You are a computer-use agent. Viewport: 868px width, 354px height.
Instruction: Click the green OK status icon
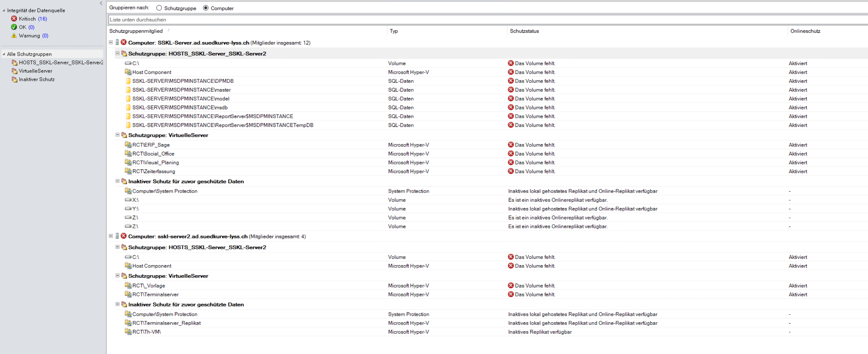pyautogui.click(x=14, y=27)
